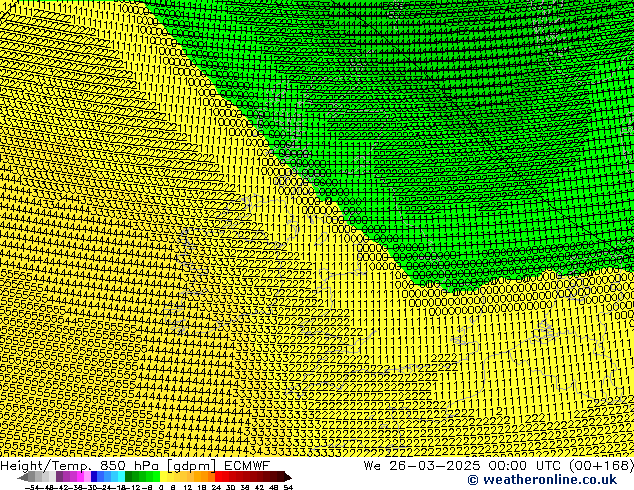This screenshot has width=634, height=490.
Task: Click the yellow legend swatch right of 0
Action: (163, 477)
